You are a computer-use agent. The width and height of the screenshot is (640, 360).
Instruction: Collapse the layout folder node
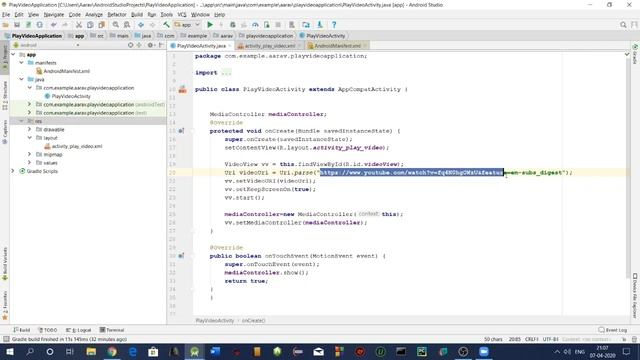click(x=29, y=138)
